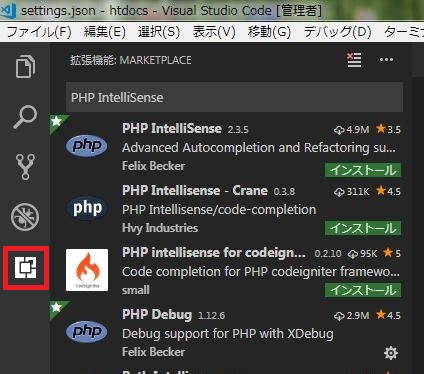Click codeigniter extension version 0.2.10
This screenshot has width=424, height=374.
[x=328, y=254]
